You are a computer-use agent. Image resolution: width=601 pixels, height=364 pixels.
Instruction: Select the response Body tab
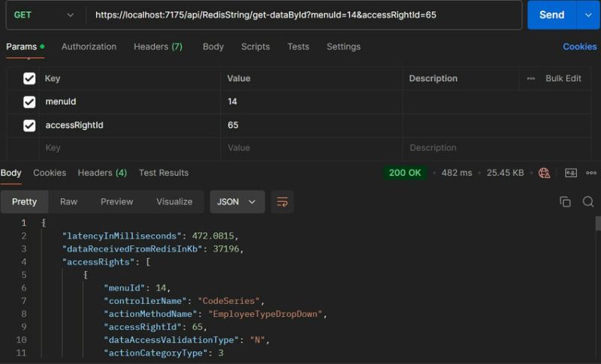(x=11, y=173)
